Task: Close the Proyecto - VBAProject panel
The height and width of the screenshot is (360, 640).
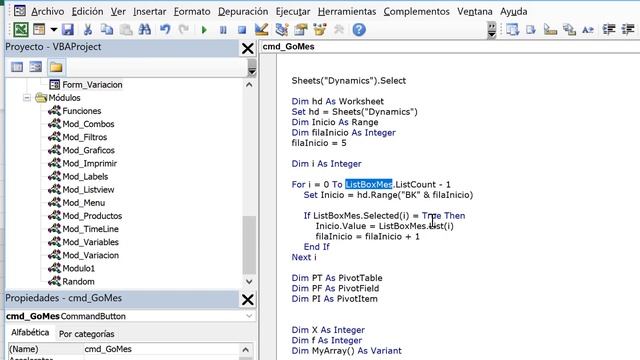Action: click(x=247, y=48)
